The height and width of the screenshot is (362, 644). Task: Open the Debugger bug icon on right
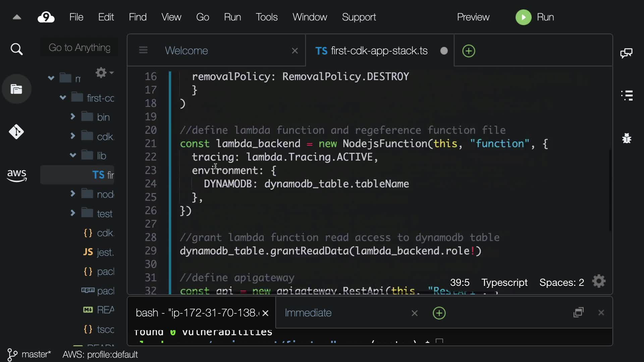click(627, 138)
